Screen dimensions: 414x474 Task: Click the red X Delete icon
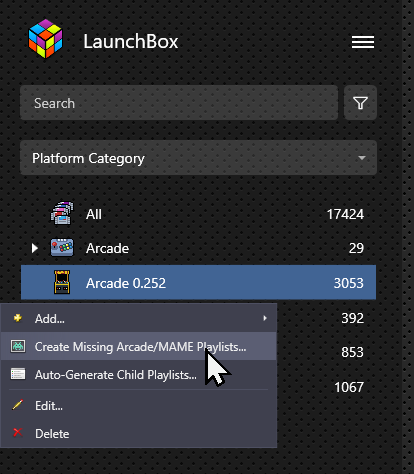[x=18, y=433]
